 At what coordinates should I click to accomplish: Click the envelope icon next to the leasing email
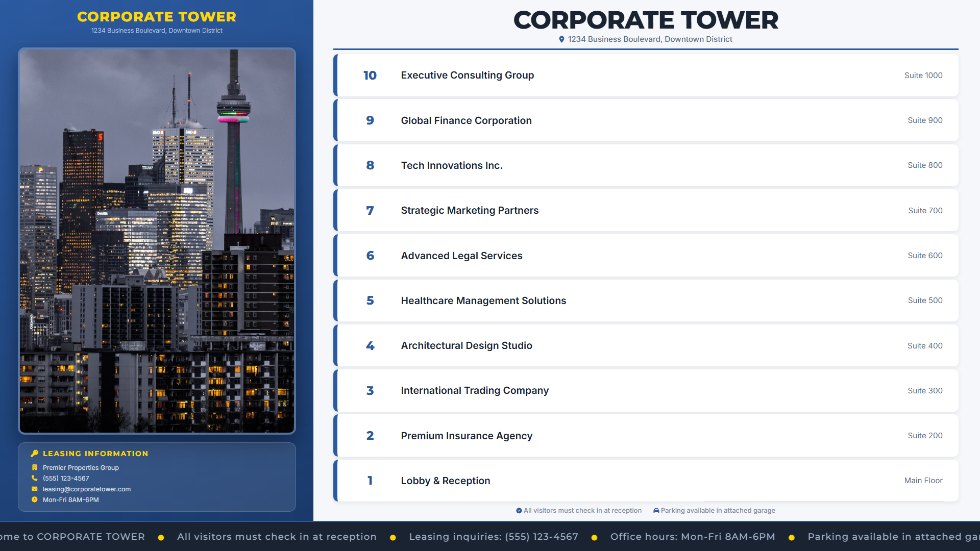(35, 489)
